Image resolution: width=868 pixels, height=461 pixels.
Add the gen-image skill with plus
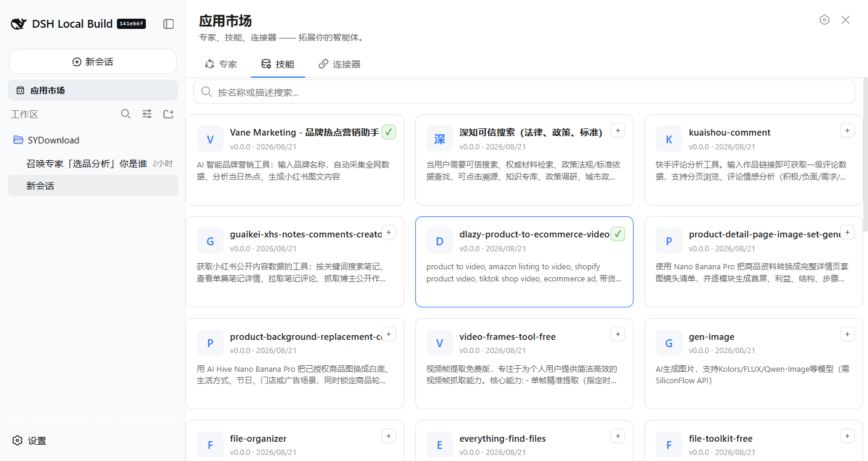click(848, 334)
